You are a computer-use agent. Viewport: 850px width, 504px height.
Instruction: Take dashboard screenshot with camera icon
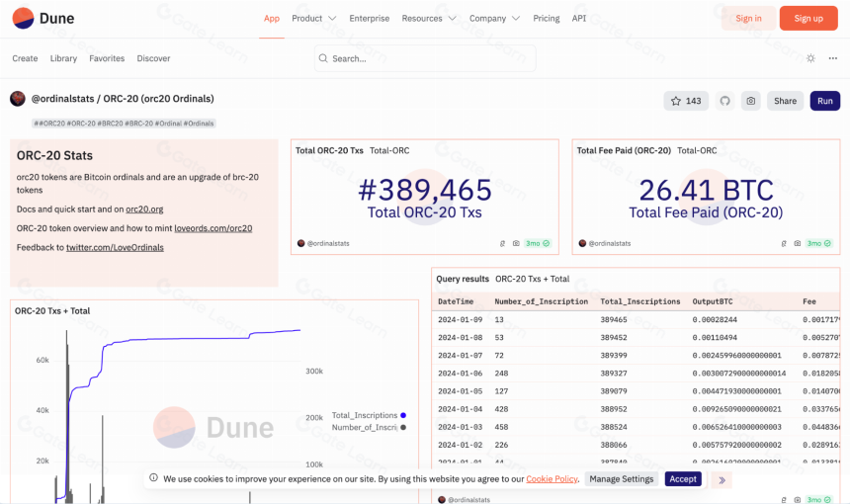751,101
